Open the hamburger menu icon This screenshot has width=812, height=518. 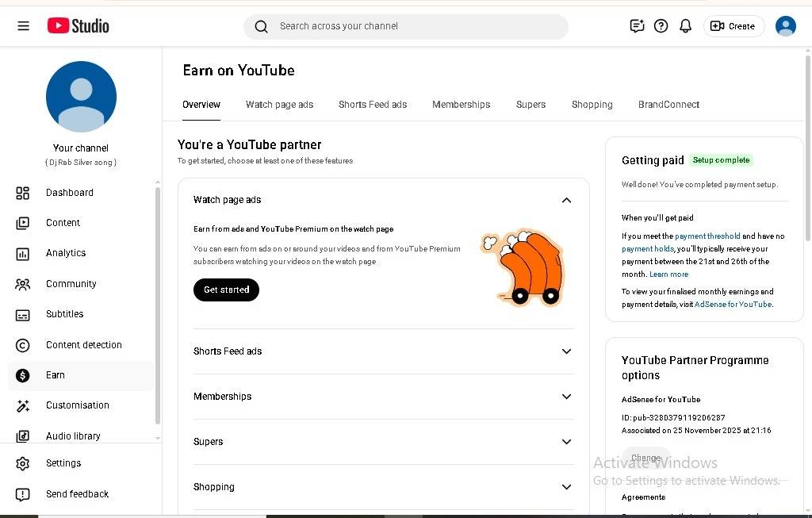point(23,26)
